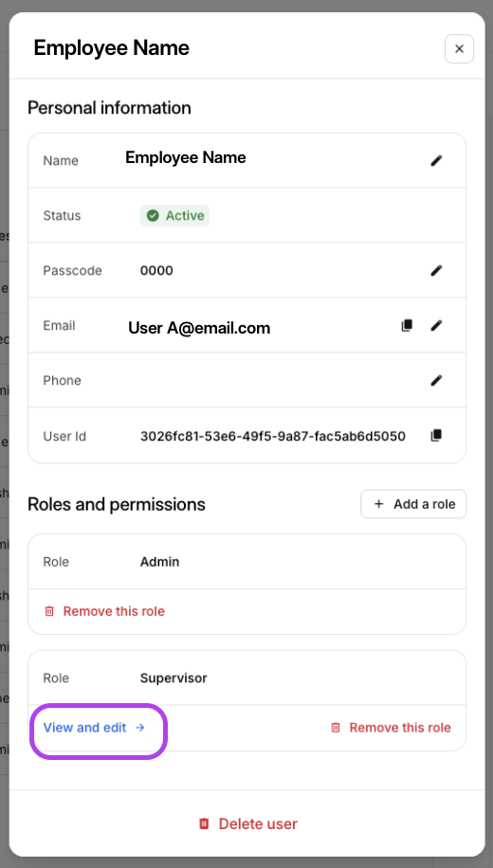The width and height of the screenshot is (493, 868).
Task: Click the Delete user button
Action: [x=247, y=823]
